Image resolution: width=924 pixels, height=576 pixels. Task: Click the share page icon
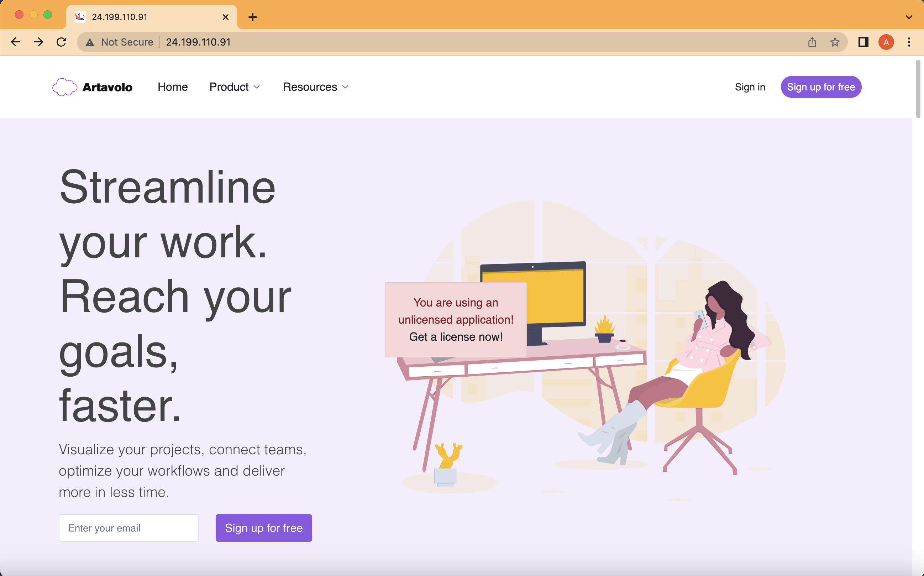[x=812, y=42]
